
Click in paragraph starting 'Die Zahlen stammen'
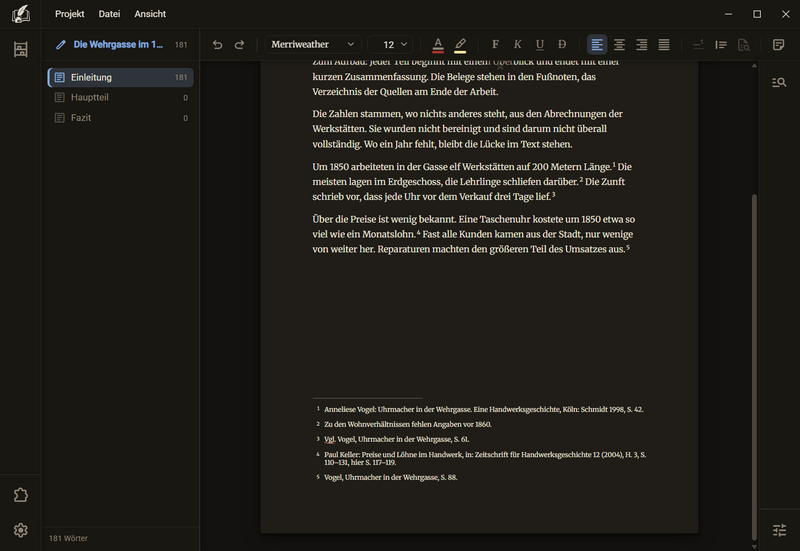pos(467,129)
